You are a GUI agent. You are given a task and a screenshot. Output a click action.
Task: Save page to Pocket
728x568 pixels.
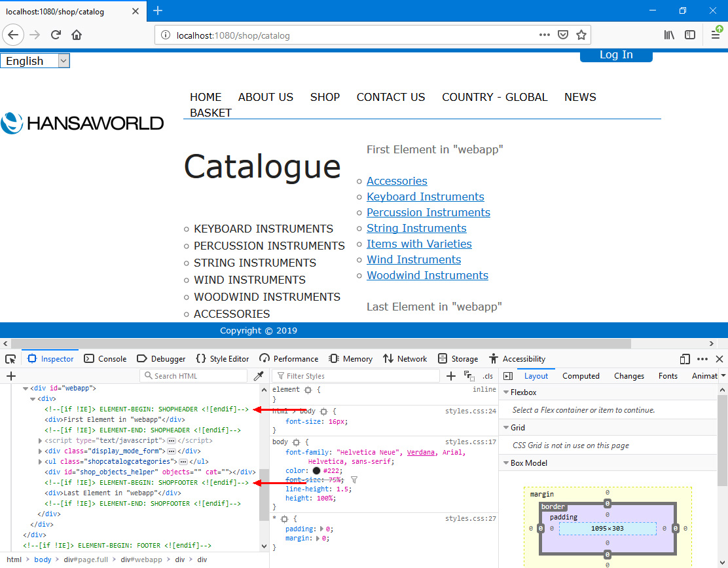point(563,35)
